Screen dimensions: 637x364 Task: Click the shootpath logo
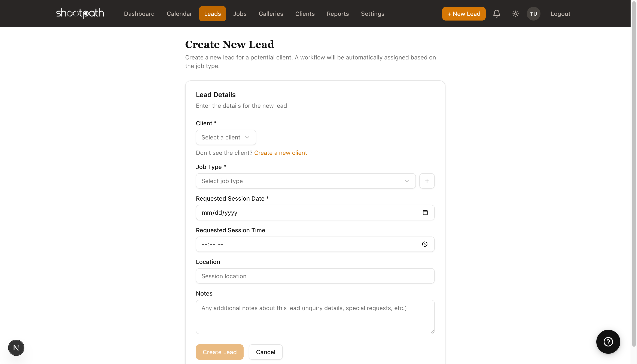coord(80,13)
